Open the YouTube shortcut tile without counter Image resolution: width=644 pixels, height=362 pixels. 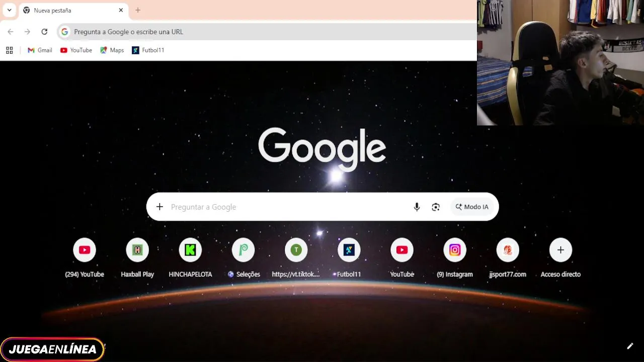pyautogui.click(x=402, y=258)
